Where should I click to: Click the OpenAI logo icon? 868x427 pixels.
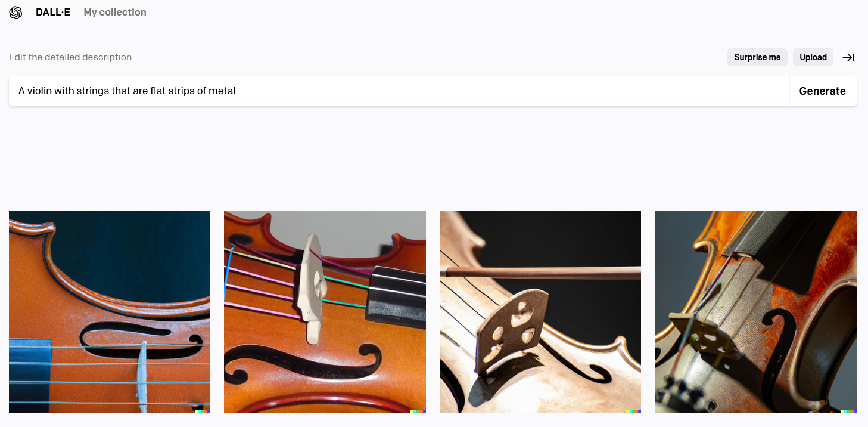[16, 13]
